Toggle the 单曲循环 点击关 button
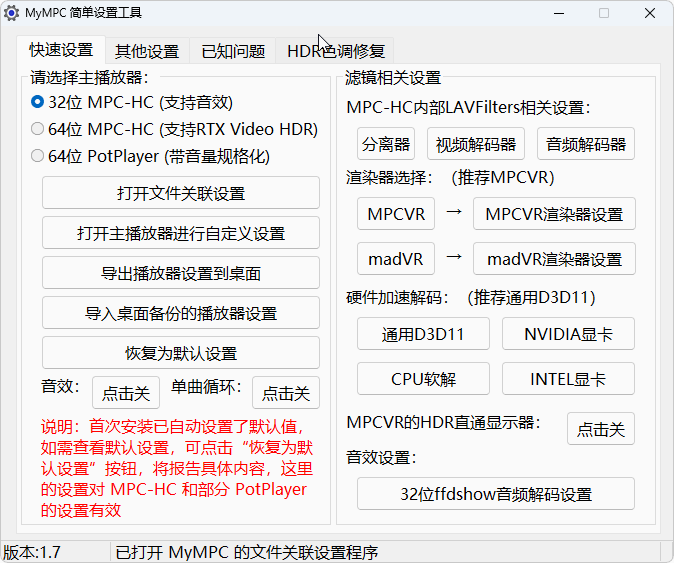Viewport: 674px width, 563px height. click(x=286, y=393)
